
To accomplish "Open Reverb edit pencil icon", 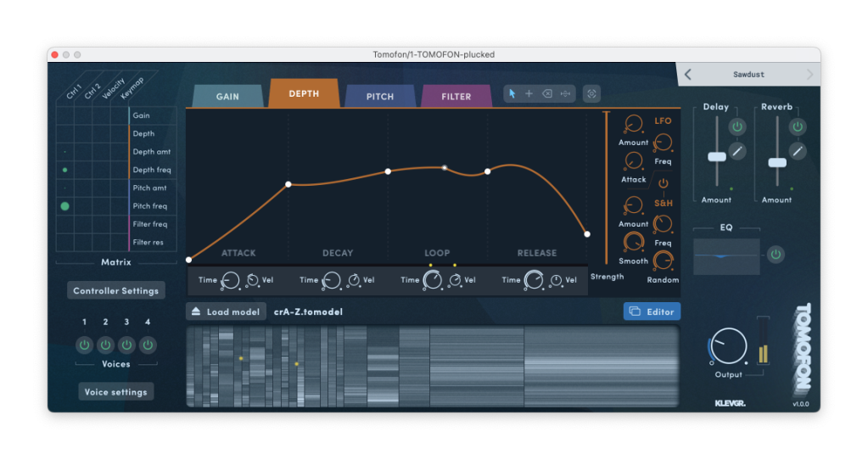I will coord(797,151).
